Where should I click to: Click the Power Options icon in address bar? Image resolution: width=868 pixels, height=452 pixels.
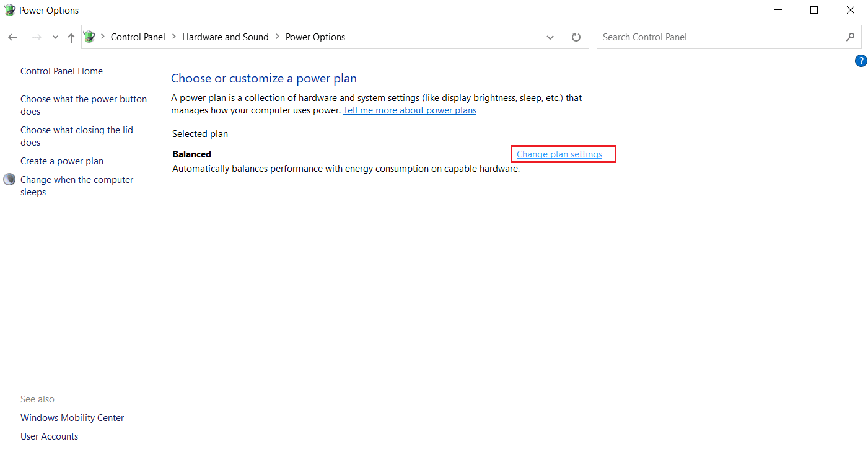(x=89, y=37)
